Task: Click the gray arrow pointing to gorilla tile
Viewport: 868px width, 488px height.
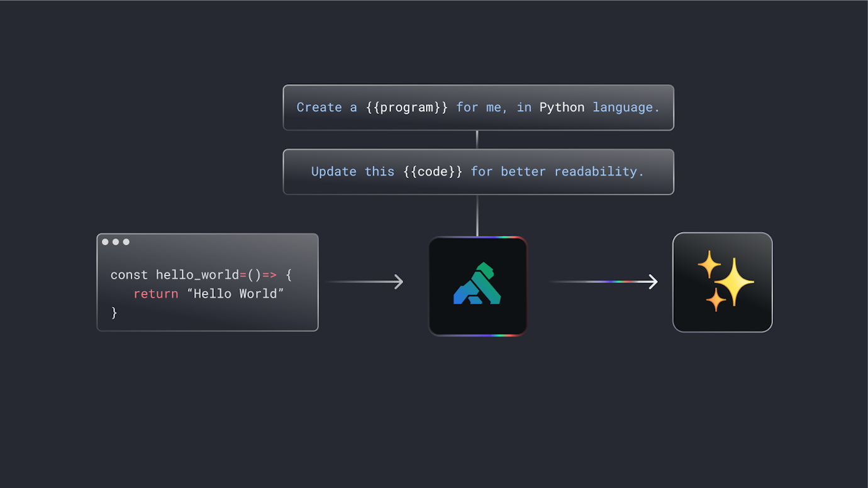Action: [365, 282]
